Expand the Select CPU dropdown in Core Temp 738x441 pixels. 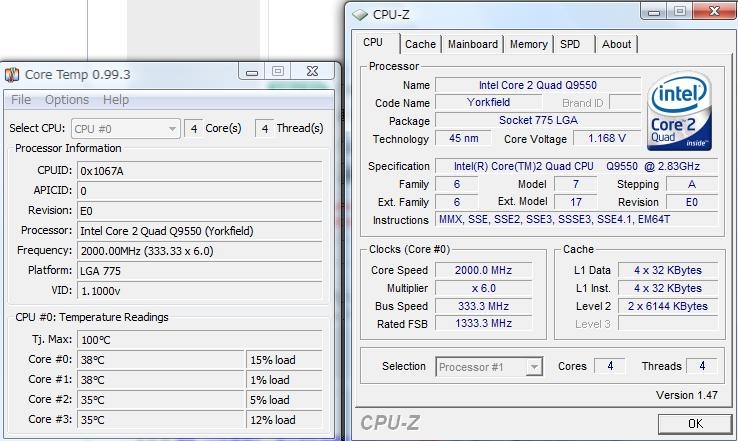tap(126, 128)
